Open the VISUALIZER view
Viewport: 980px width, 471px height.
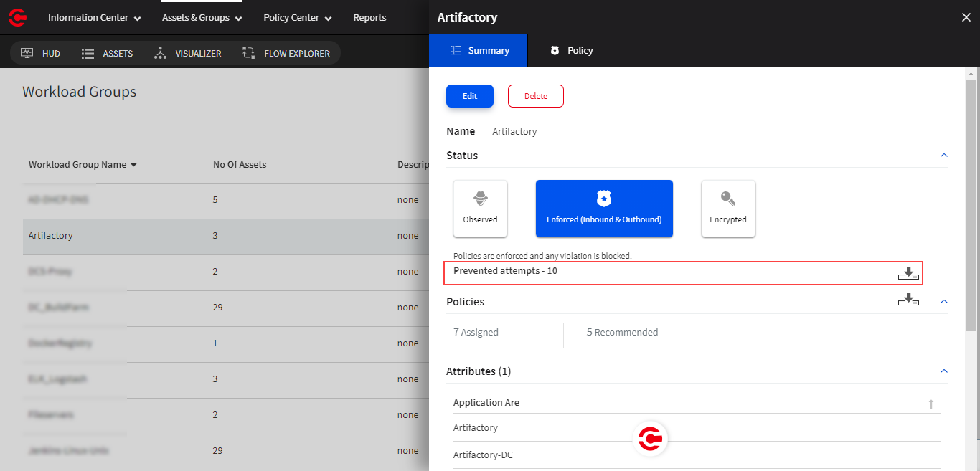187,53
